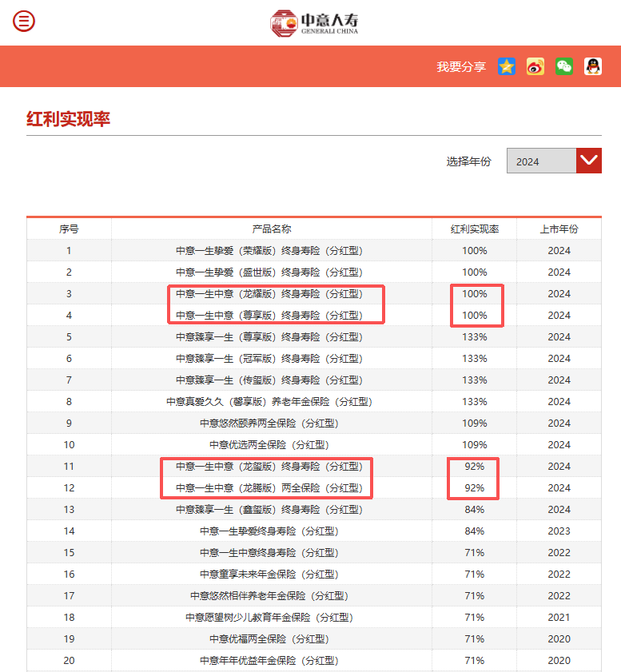Click the 产品名称 column header
The image size is (621, 672).
pos(272,229)
